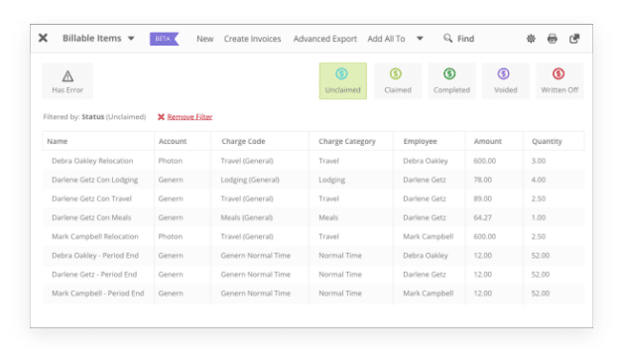
Task: Open the Billable Items dropdown arrow
Action: (131, 39)
